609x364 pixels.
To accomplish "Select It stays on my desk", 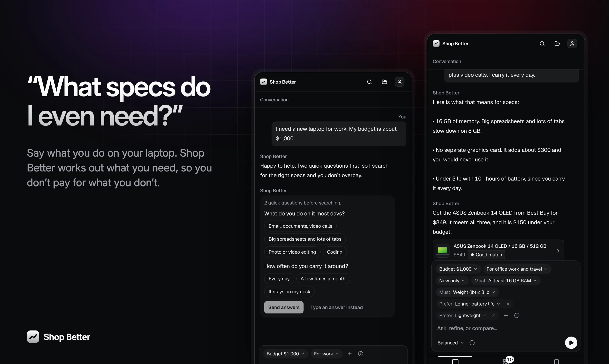I will 289,292.
